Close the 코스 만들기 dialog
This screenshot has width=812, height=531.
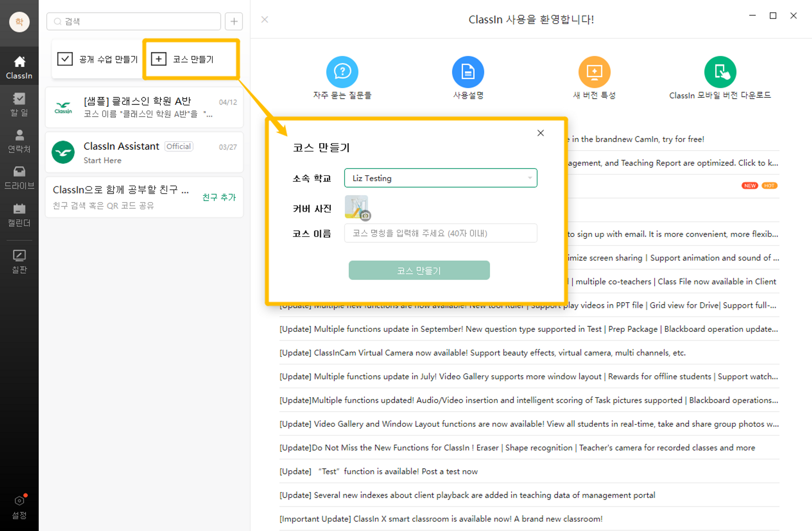click(x=540, y=133)
